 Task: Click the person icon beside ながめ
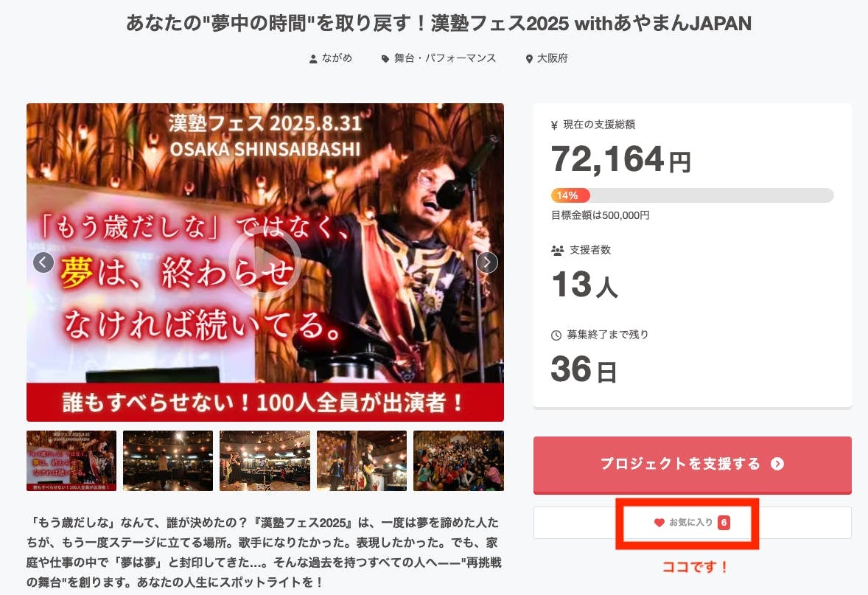(x=313, y=59)
